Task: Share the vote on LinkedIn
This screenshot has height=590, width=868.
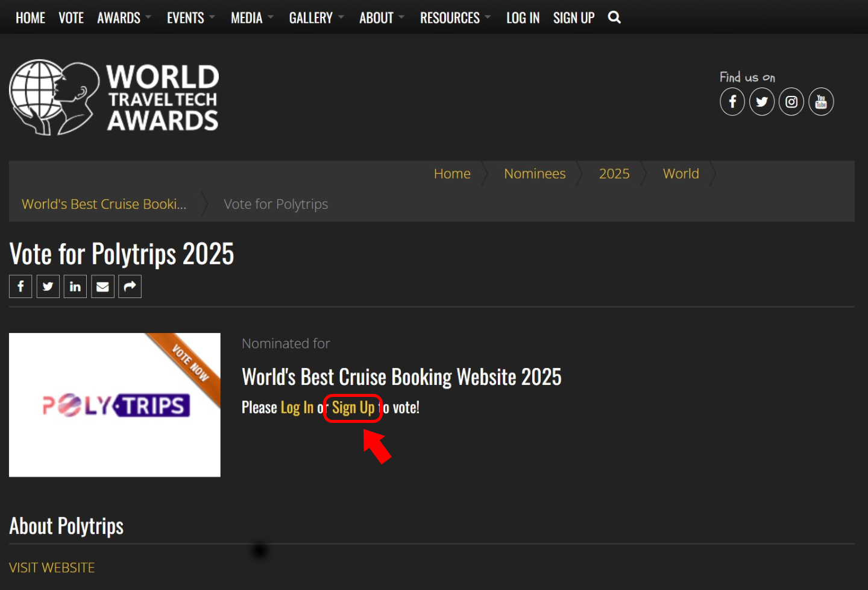Action: tap(75, 287)
